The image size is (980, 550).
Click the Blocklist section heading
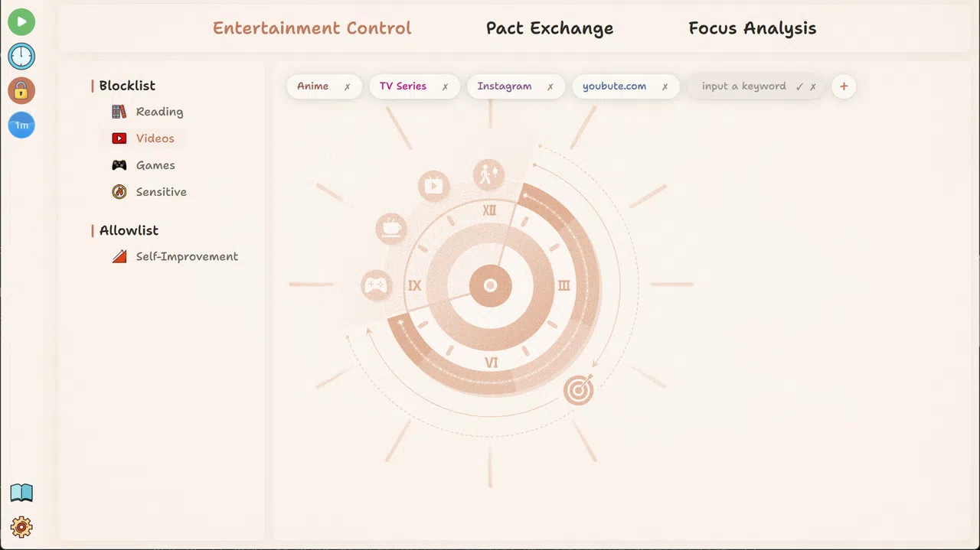[127, 86]
